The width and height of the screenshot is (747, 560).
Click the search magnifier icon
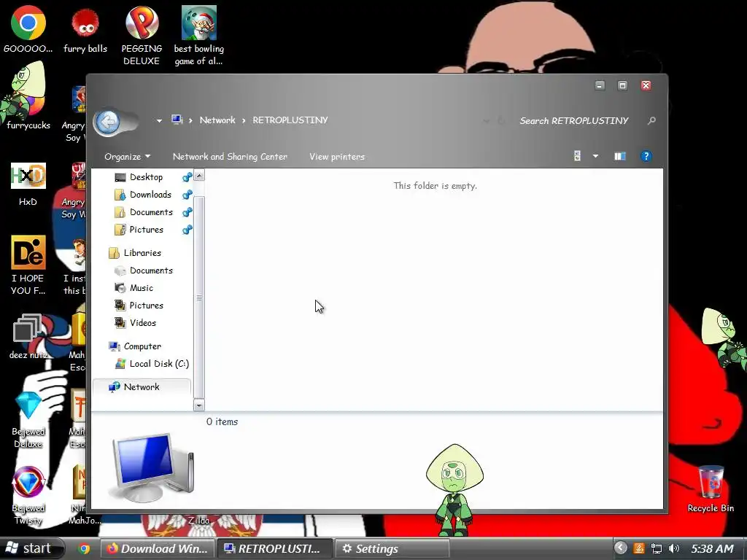pos(651,121)
